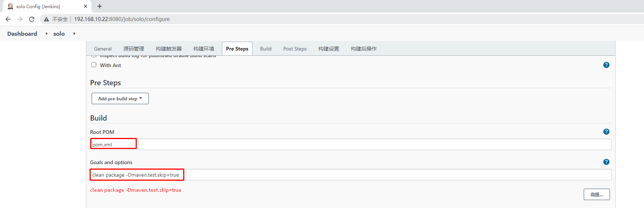Expand Add pre-build step dropdown
This screenshot has width=644, height=208.
120,98
